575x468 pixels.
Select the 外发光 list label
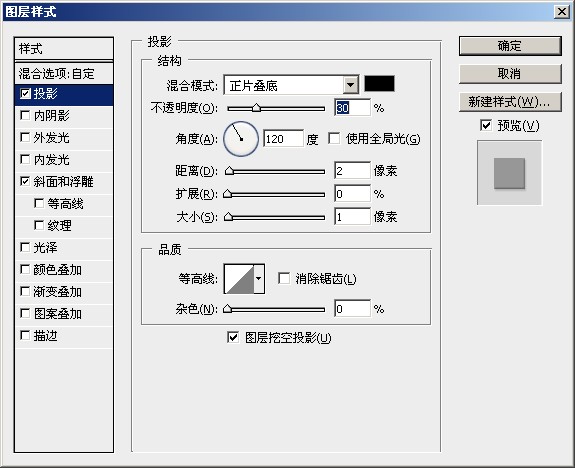tap(52, 138)
